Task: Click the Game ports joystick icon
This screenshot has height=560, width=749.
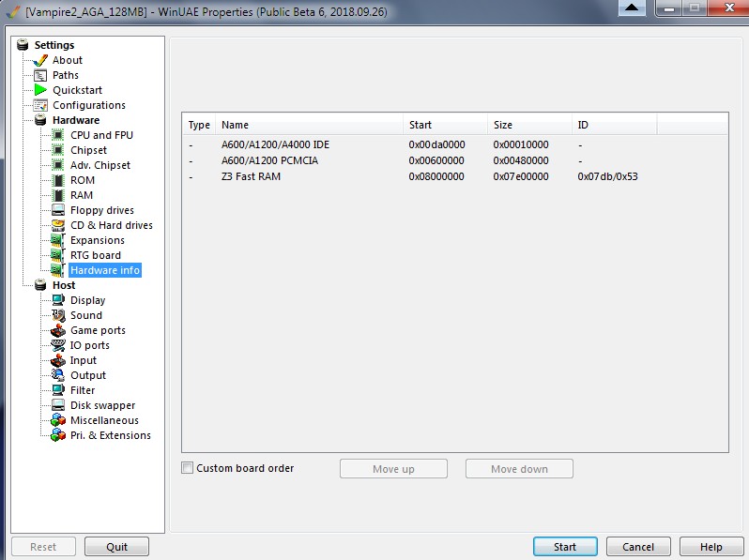Action: point(58,330)
